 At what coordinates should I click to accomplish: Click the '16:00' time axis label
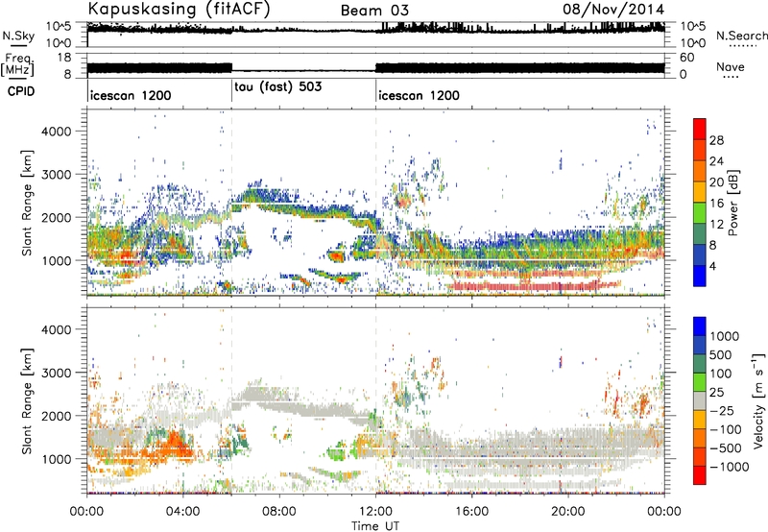pos(471,512)
